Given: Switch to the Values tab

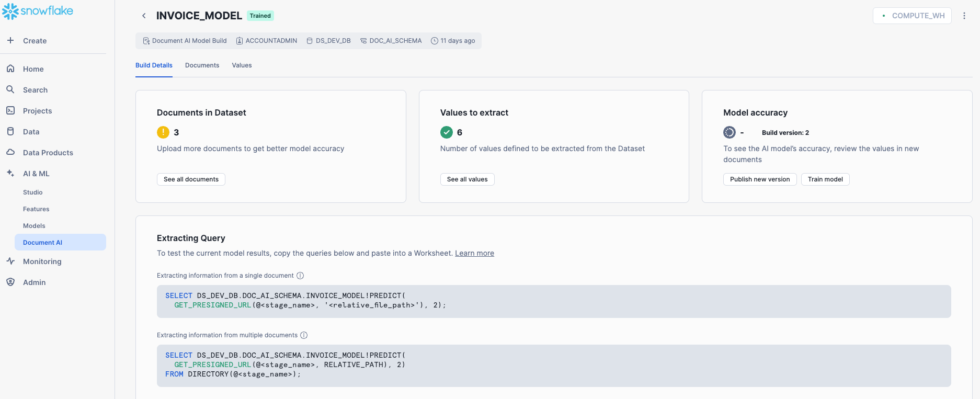Looking at the screenshot, I should coord(242,65).
